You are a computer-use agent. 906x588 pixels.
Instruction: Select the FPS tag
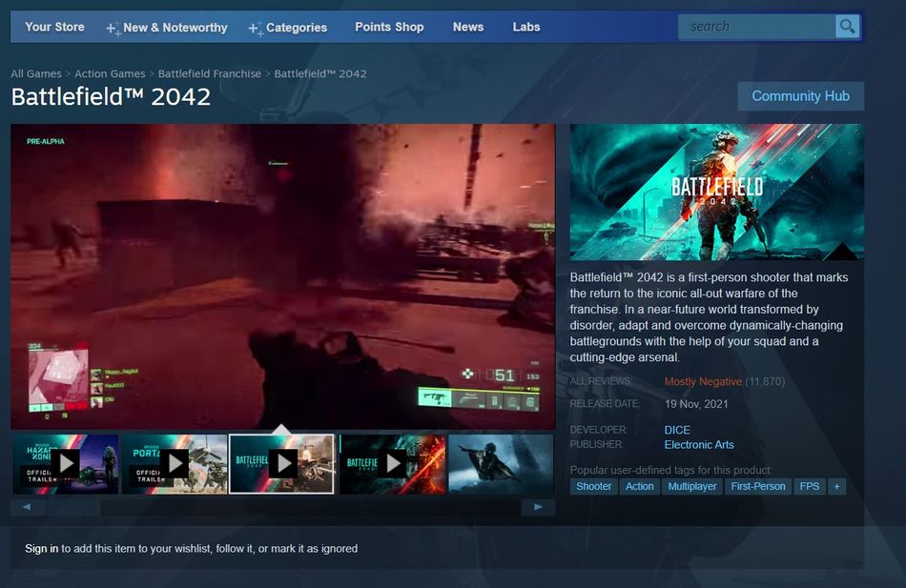(810, 486)
